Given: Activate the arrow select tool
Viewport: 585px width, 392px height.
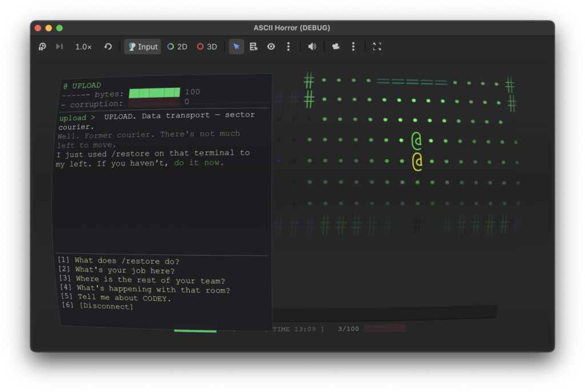Looking at the screenshot, I should pos(237,47).
